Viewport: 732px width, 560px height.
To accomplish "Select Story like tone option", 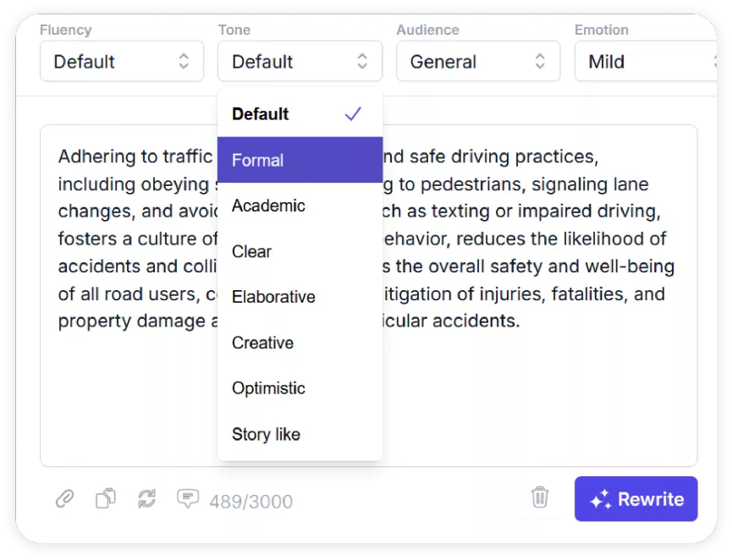I will click(x=300, y=434).
